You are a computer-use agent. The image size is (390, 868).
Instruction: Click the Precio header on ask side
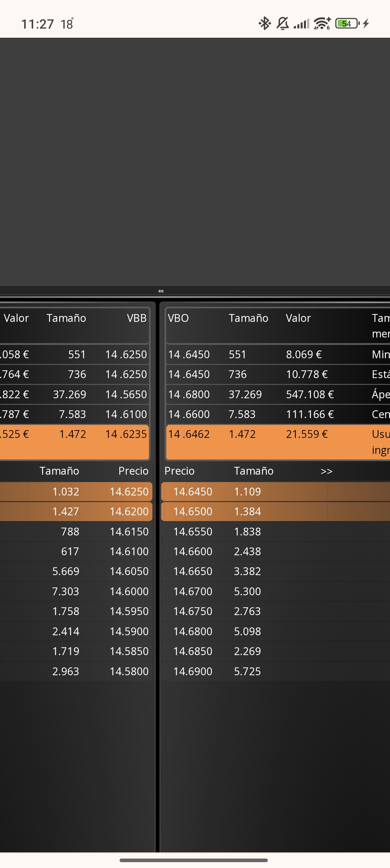pyautogui.click(x=179, y=471)
